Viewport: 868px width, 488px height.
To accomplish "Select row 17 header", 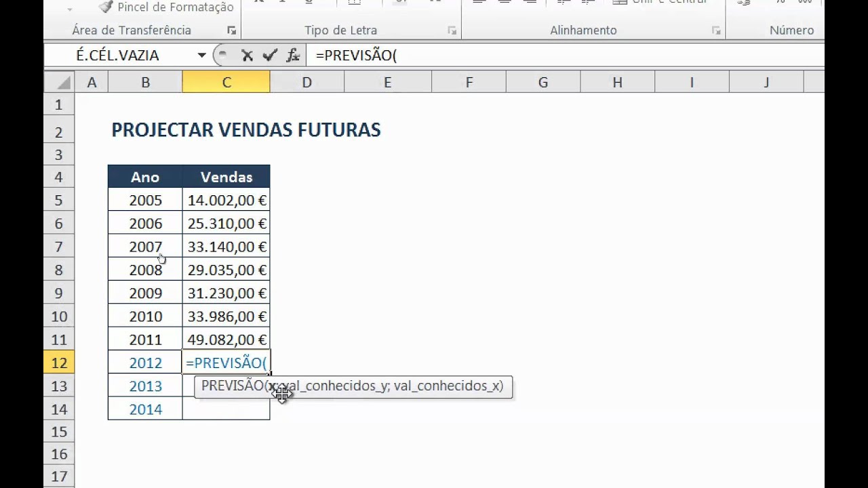I will 59,476.
